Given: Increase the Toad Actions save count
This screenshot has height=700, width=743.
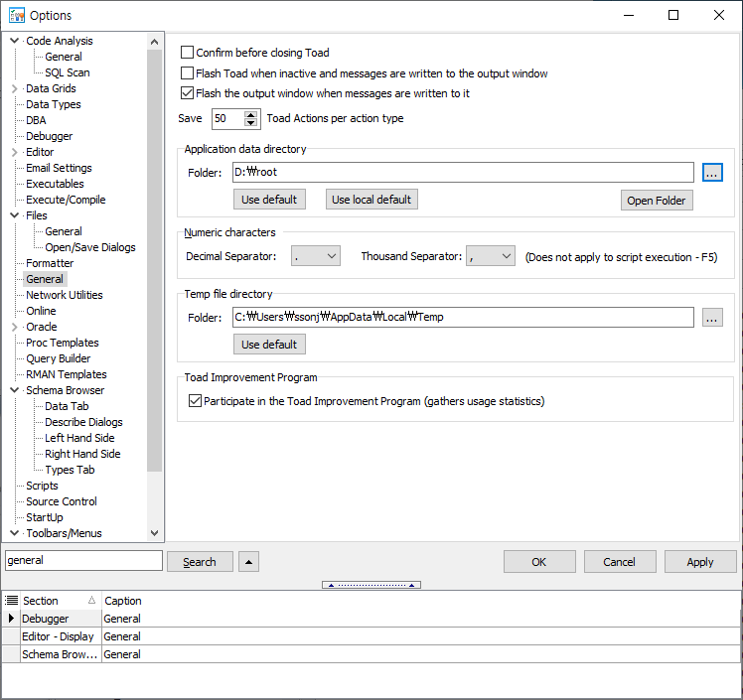Looking at the screenshot, I should tap(251, 114).
